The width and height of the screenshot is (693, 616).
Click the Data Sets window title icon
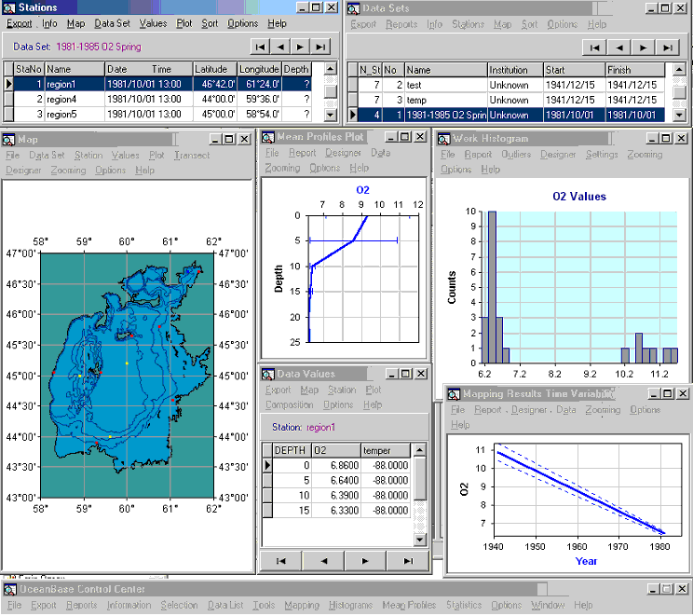[353, 8]
